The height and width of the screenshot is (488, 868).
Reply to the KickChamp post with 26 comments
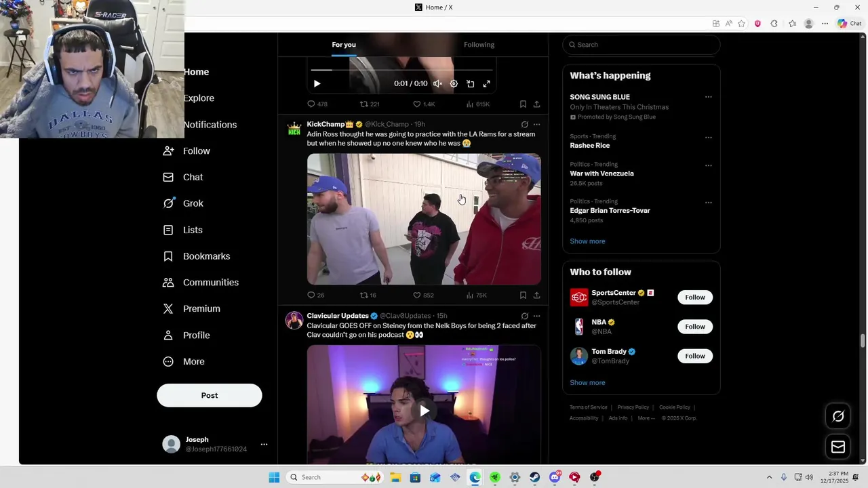316,295
